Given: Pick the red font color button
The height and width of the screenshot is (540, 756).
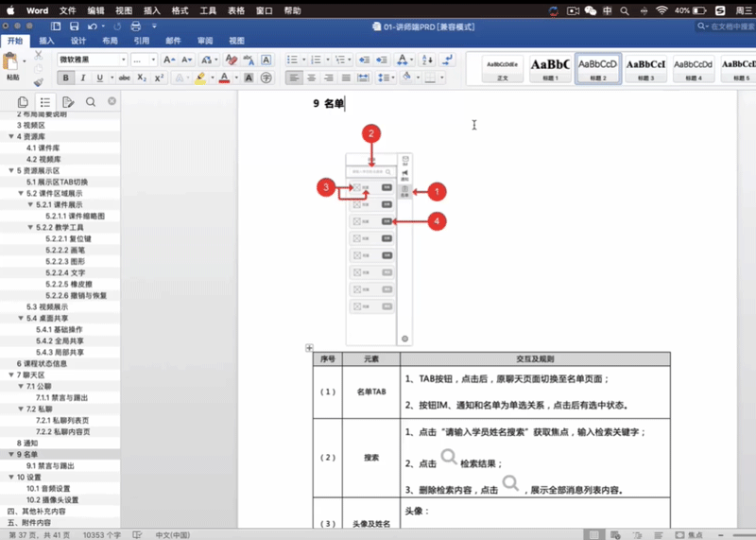Looking at the screenshot, I should click(x=224, y=78).
